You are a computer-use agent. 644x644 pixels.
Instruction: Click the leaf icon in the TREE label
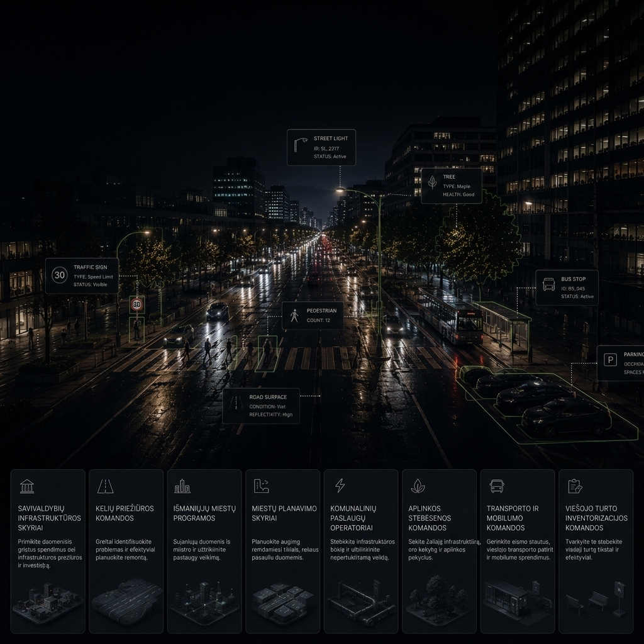[x=432, y=182]
